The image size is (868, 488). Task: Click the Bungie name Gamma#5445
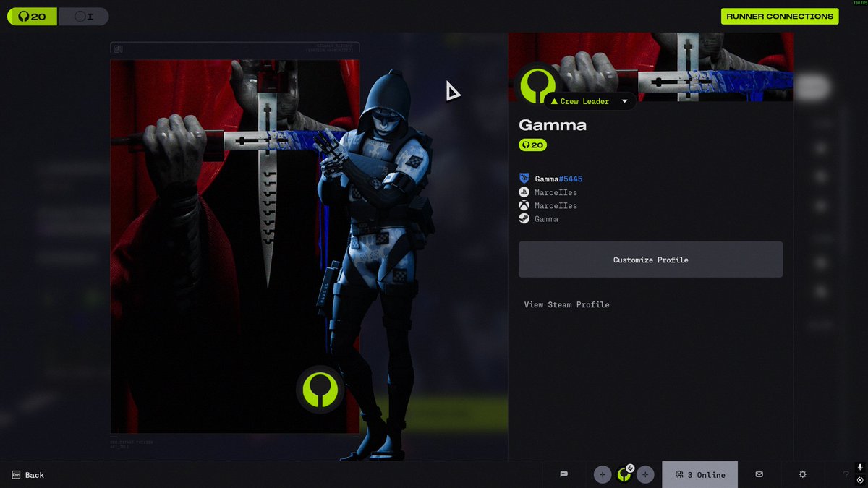(558, 179)
